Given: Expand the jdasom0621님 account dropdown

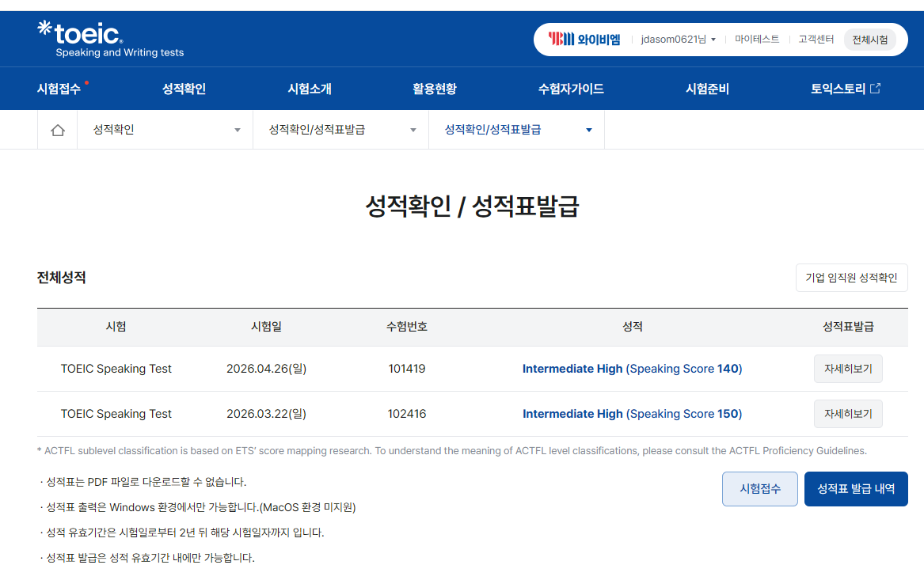Looking at the screenshot, I should 679,40.
